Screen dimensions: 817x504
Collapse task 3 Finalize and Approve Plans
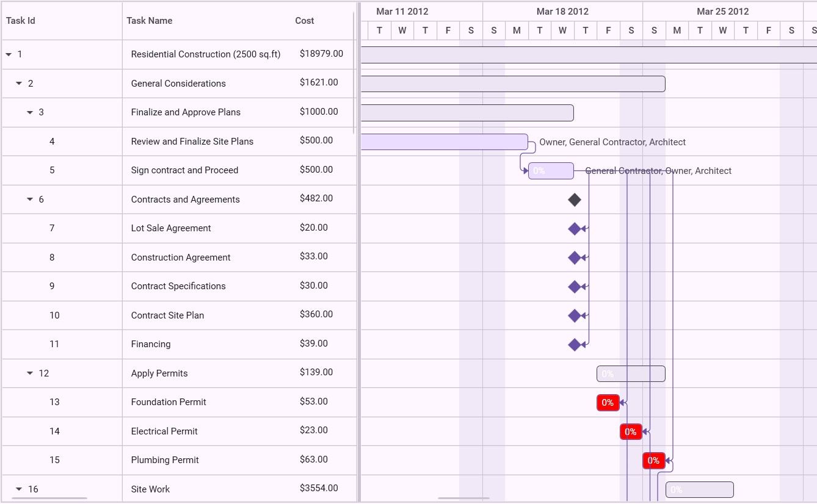tap(30, 112)
